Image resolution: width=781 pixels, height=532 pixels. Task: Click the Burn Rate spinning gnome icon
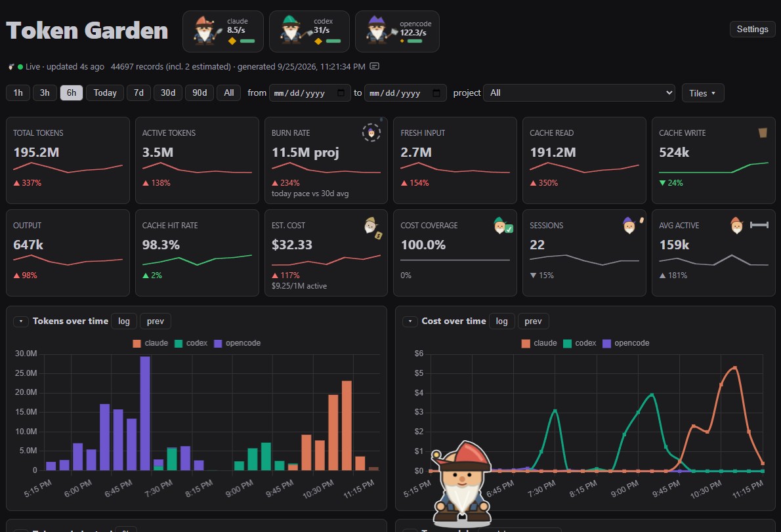(371, 133)
